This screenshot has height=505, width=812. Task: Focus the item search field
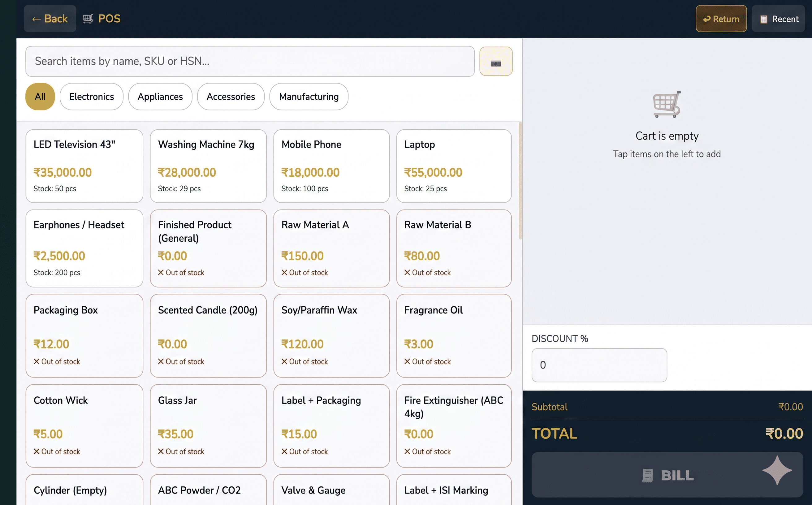(250, 62)
